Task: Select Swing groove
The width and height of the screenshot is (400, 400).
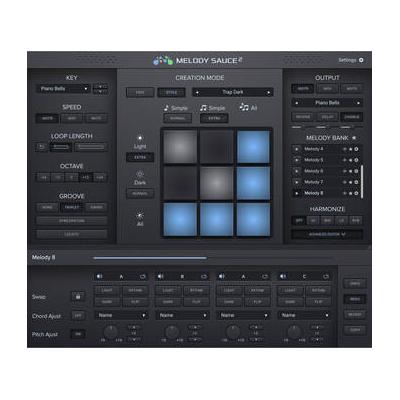Action: 96,207
